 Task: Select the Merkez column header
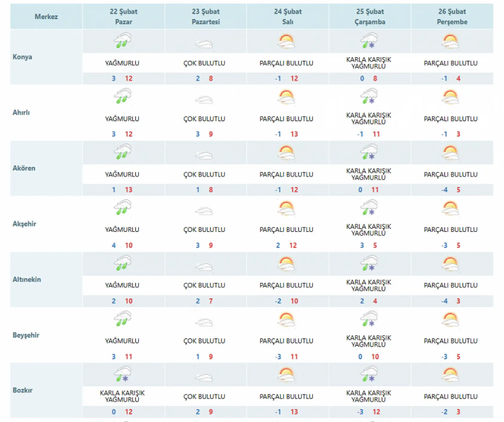click(x=46, y=16)
